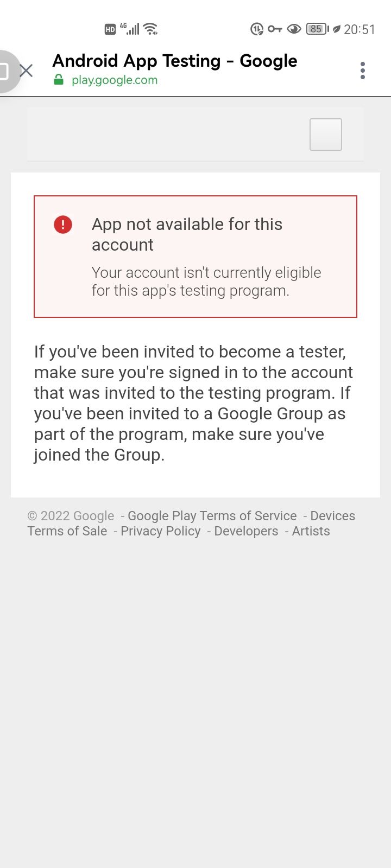391x868 pixels.
Task: Tap the floating button at left edge
Action: click(x=5, y=71)
